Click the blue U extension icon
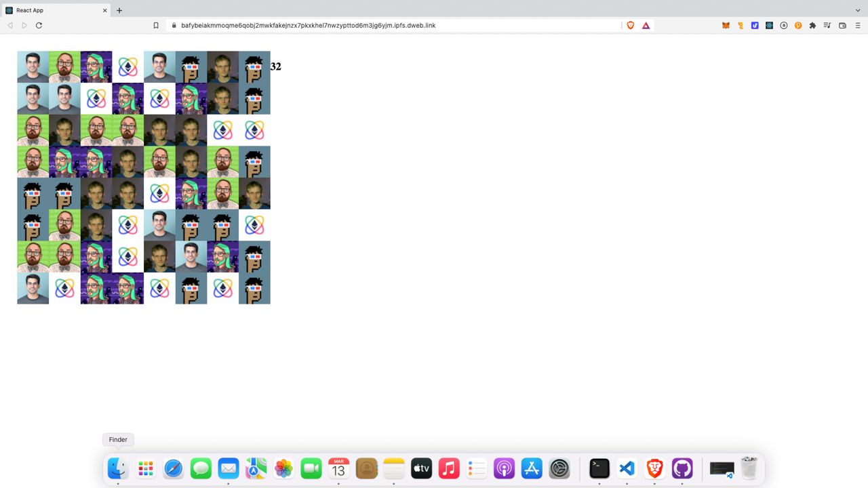This screenshot has height=488, width=868. tap(755, 25)
